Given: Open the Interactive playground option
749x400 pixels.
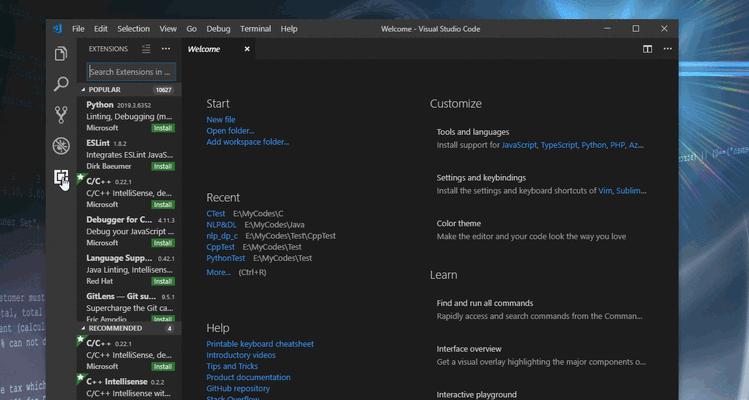Looking at the screenshot, I should (x=476, y=395).
